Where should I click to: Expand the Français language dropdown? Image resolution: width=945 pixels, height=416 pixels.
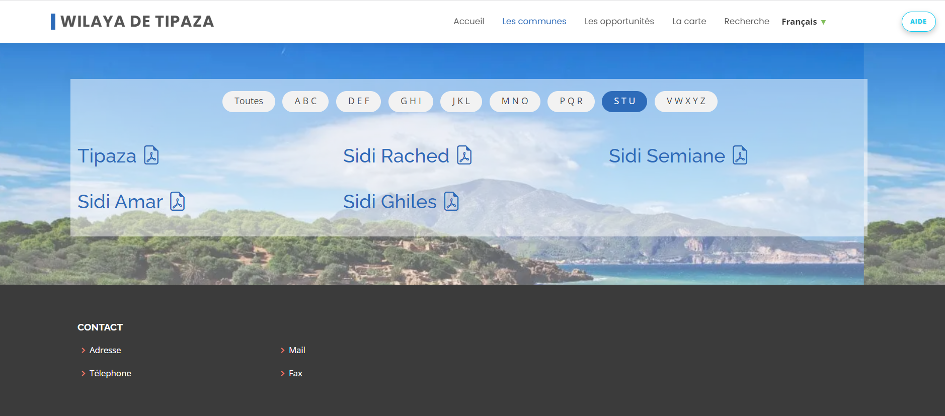pos(804,22)
